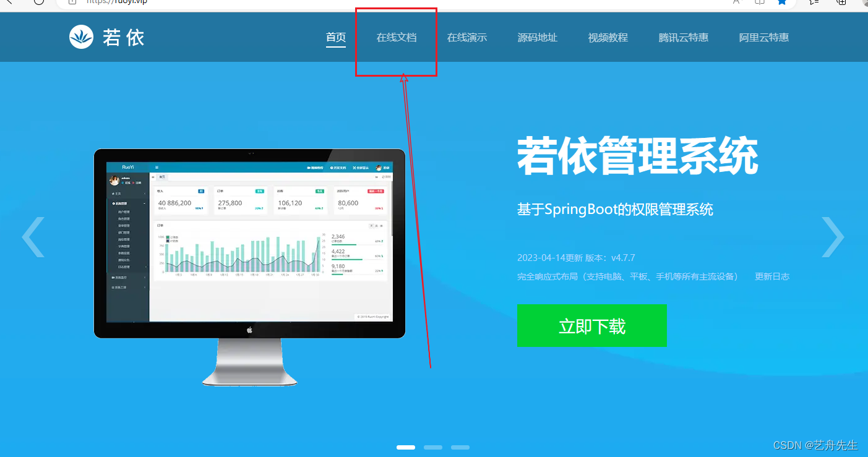Open site information in the address bar
Screen dimensions: 868x457
coord(73,3)
